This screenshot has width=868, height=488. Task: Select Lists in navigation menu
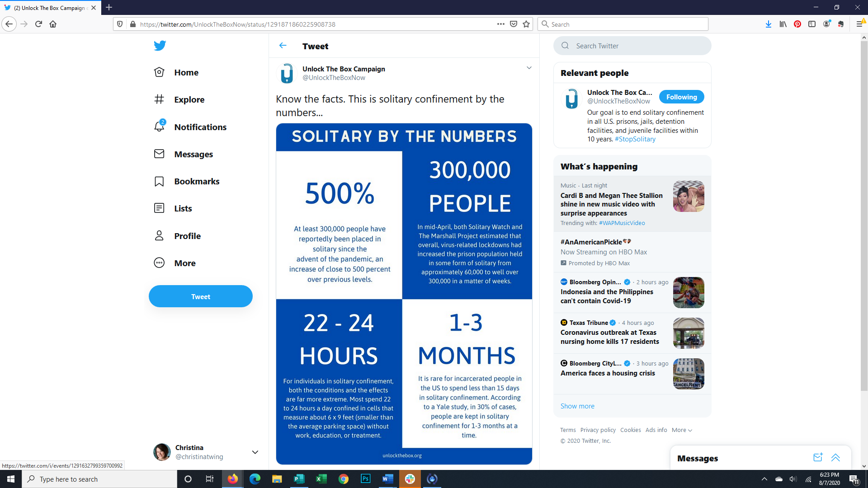183,208
